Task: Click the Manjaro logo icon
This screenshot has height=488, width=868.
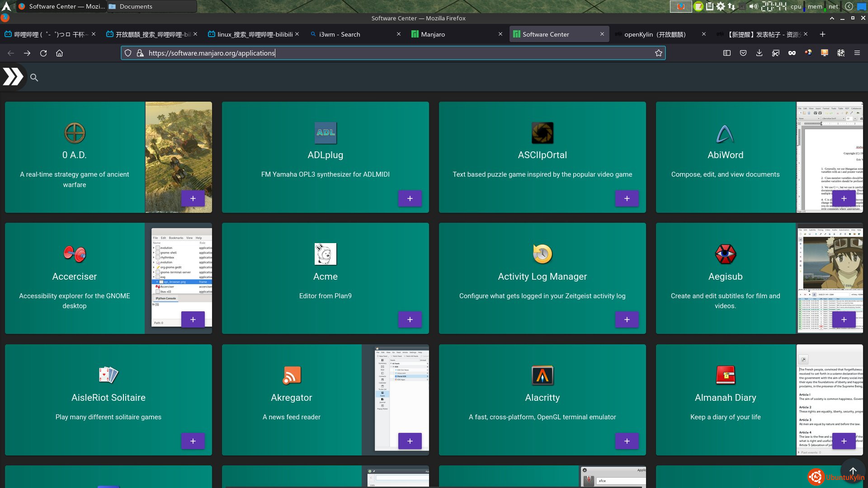Action: (13, 77)
